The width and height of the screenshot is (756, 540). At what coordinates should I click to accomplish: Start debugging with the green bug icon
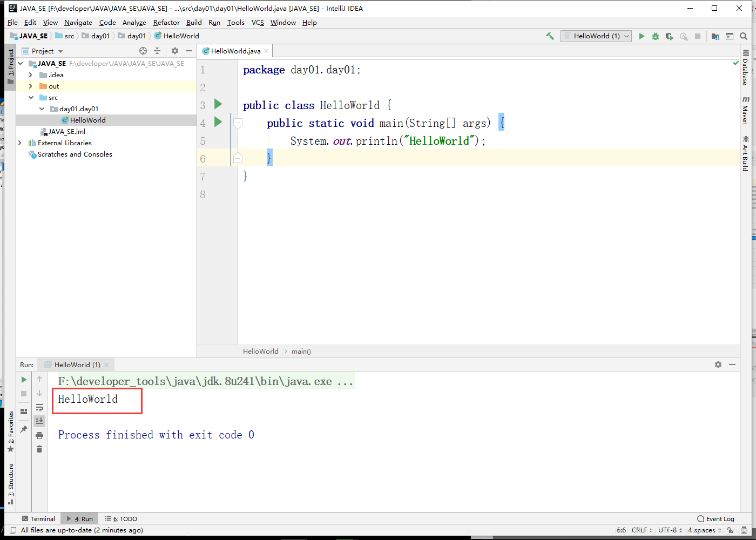tap(656, 36)
